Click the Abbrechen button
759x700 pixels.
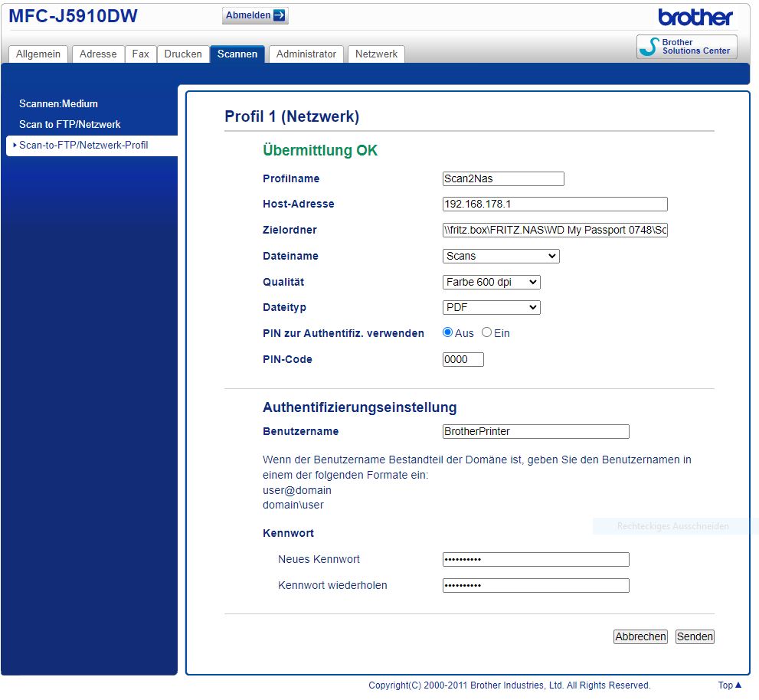pos(640,637)
